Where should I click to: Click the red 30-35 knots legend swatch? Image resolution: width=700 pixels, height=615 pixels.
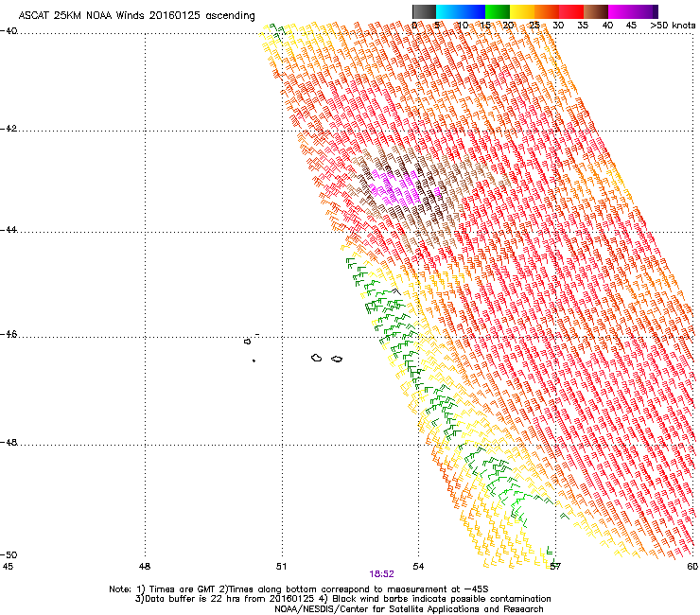(x=571, y=11)
